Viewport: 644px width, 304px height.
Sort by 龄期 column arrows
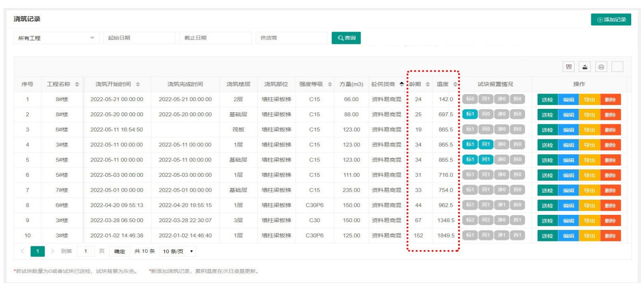click(x=427, y=84)
